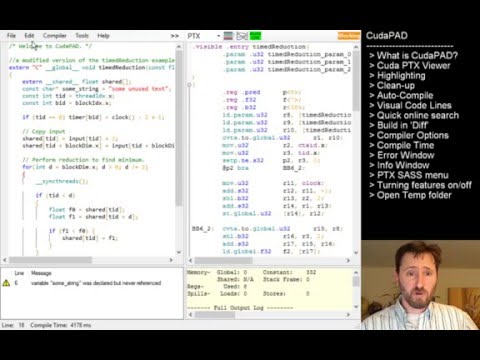Open the Edit menu
Image resolution: width=480 pixels, height=360 pixels.
coord(29,36)
